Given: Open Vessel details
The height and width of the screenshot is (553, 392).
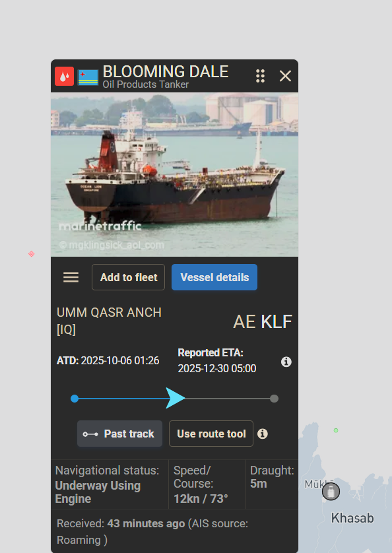Looking at the screenshot, I should [x=214, y=277].
